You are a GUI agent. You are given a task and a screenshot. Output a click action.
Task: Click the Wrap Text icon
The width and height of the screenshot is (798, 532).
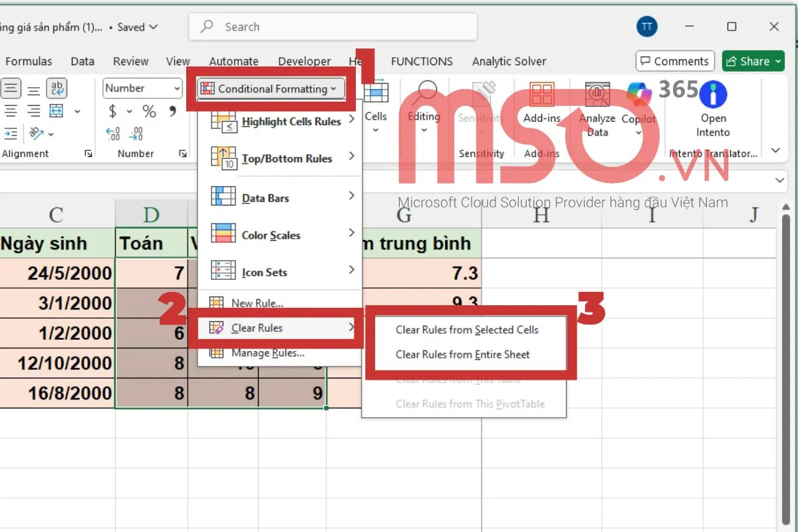coord(58,88)
